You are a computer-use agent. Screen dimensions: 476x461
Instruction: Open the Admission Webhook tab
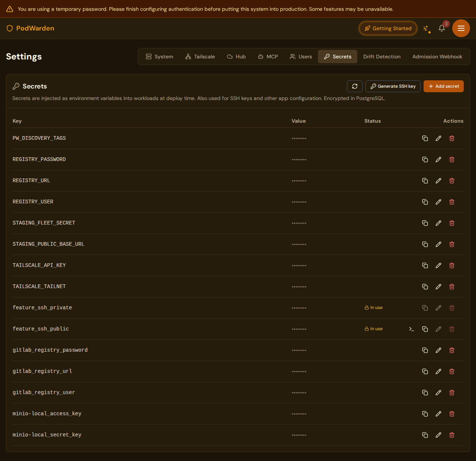pyautogui.click(x=437, y=57)
